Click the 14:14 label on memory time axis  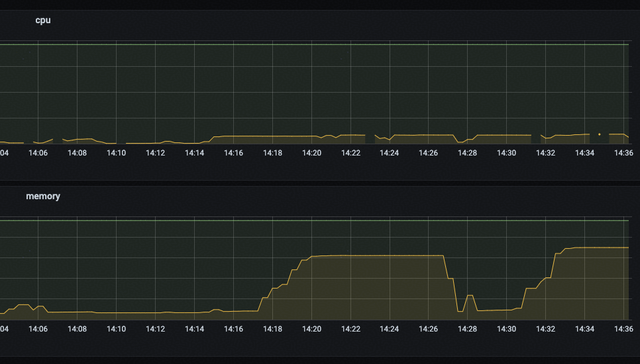194,329
